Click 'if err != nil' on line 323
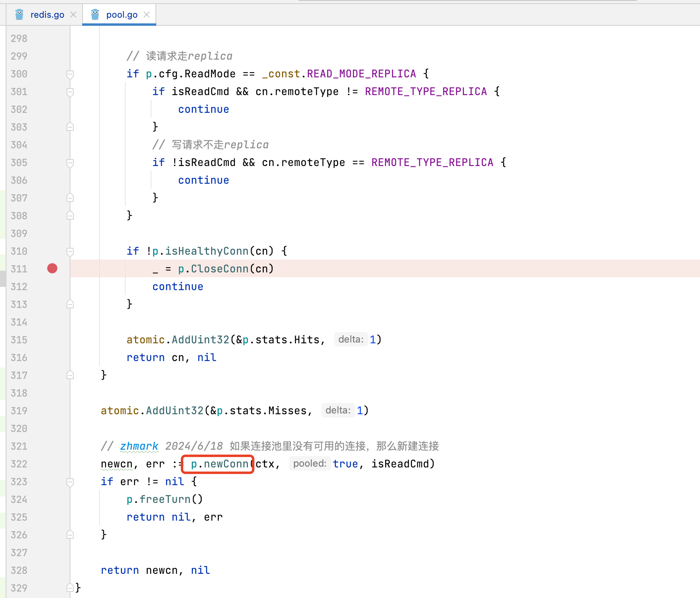This screenshot has width=700, height=598. tap(143, 482)
